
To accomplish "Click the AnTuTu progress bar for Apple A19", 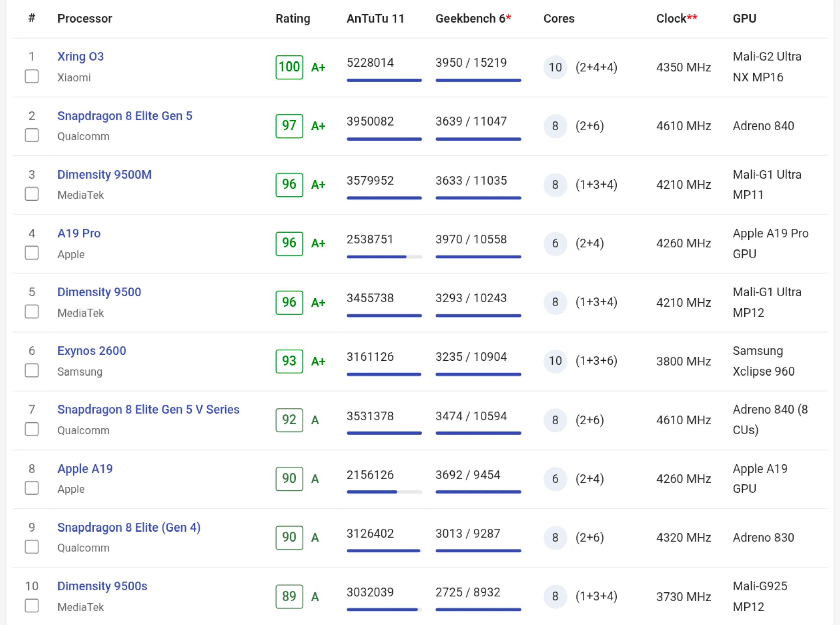I will coord(384,492).
